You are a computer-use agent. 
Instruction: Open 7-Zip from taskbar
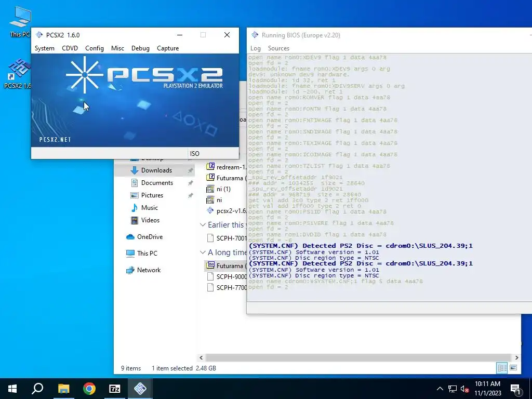pos(115,389)
